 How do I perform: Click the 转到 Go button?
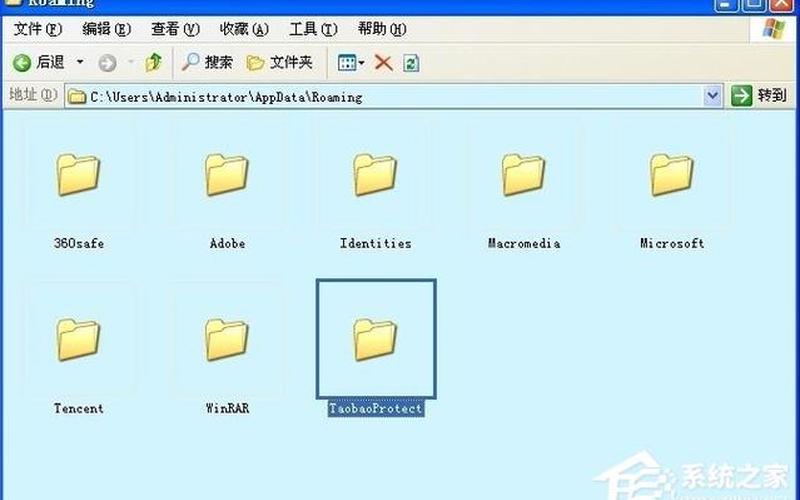[x=759, y=95]
